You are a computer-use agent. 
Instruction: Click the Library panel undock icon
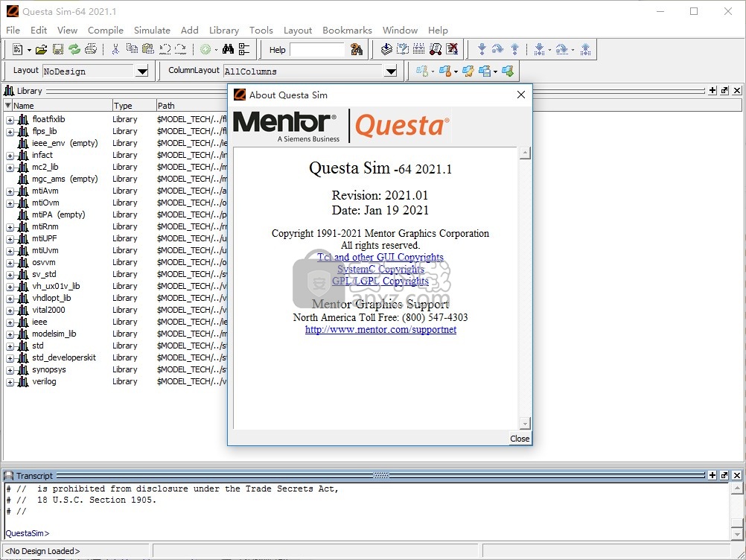(724, 90)
